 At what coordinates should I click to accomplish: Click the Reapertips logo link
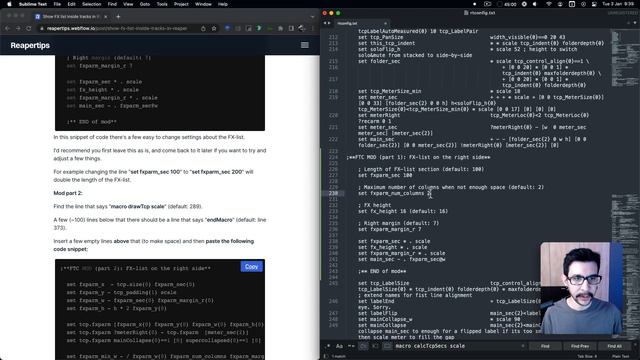pyautogui.click(x=30, y=45)
